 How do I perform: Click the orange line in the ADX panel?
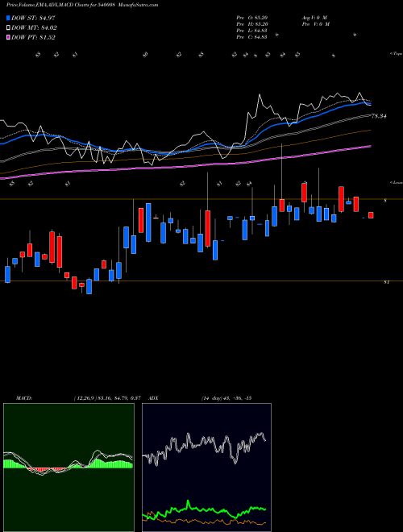[x=204, y=522]
